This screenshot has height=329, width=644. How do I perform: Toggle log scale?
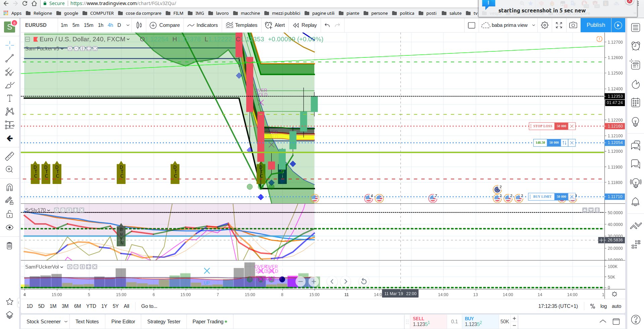pyautogui.click(x=604, y=306)
